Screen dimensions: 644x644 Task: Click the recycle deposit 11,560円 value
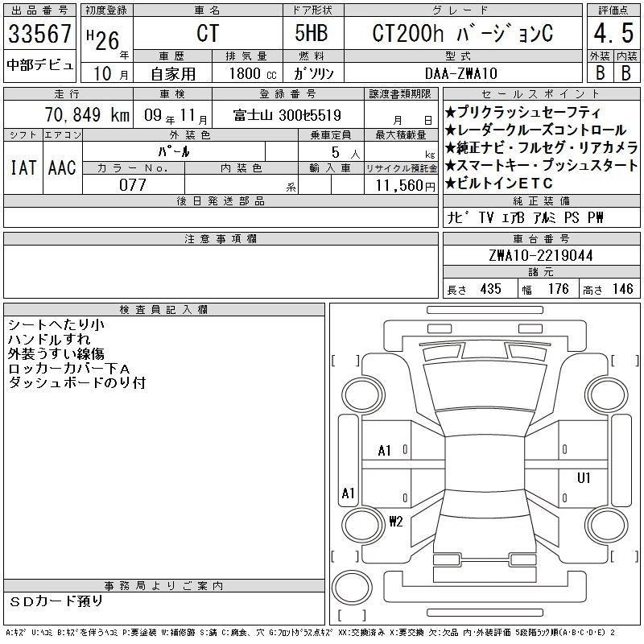point(406,186)
